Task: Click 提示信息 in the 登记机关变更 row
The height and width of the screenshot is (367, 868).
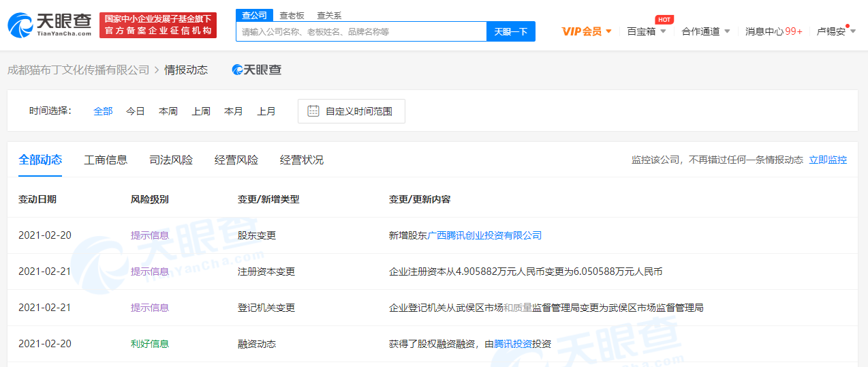Action: point(150,308)
